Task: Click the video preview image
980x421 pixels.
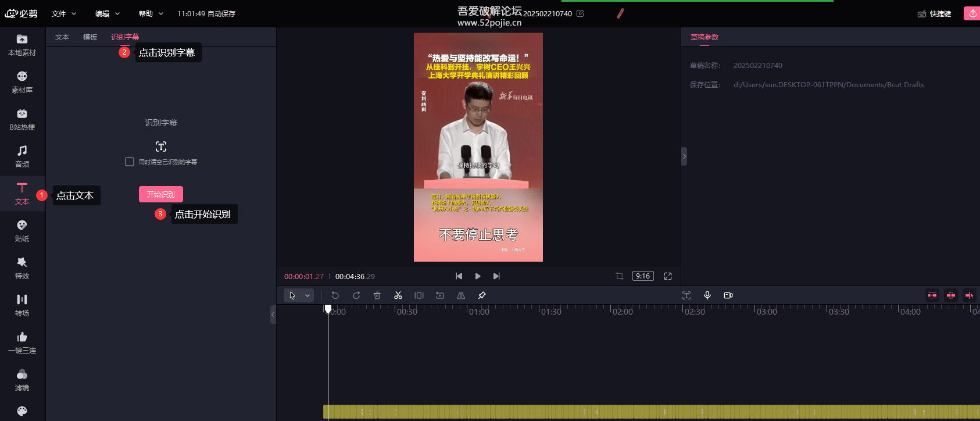Action: [478, 147]
